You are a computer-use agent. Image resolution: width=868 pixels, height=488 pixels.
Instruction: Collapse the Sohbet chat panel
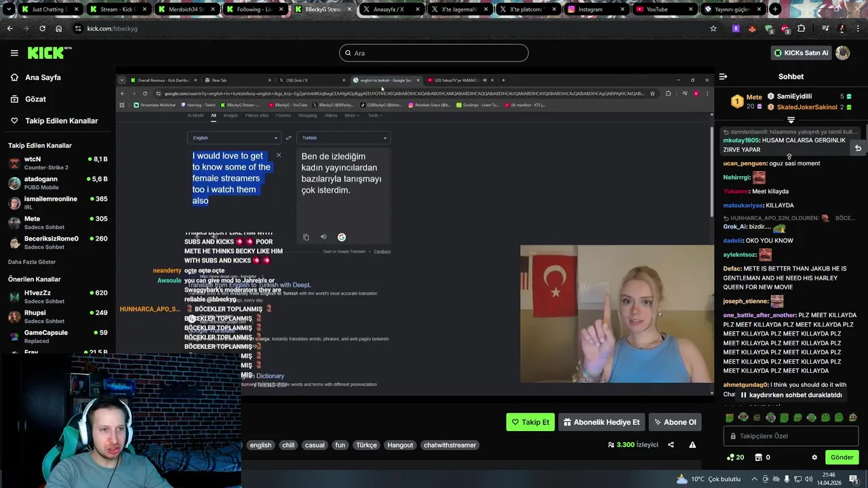coord(723,77)
